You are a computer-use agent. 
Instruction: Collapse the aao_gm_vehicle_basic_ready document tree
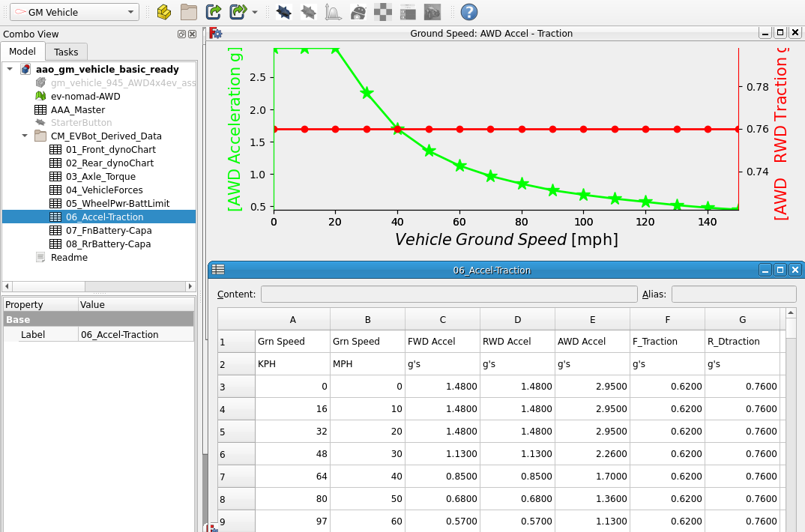tap(10, 69)
